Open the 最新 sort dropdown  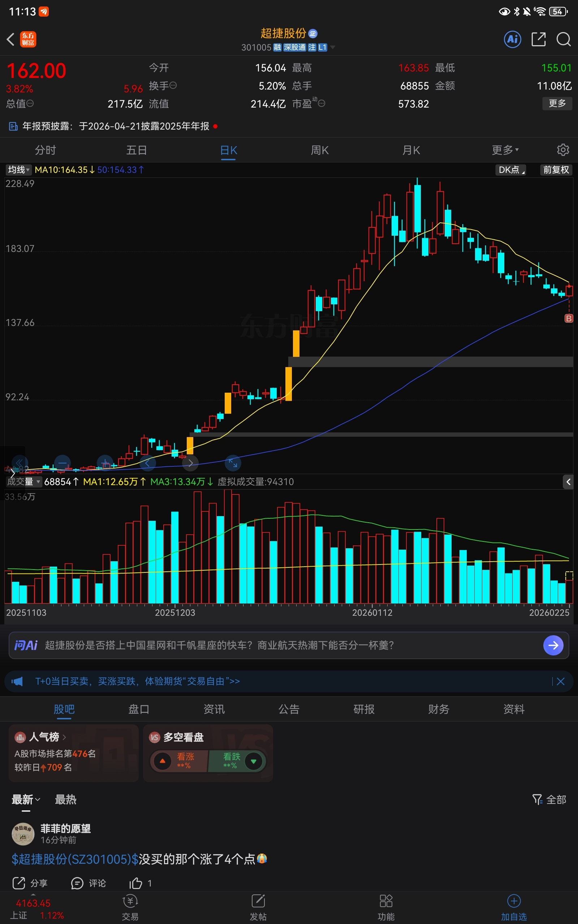pos(26,799)
